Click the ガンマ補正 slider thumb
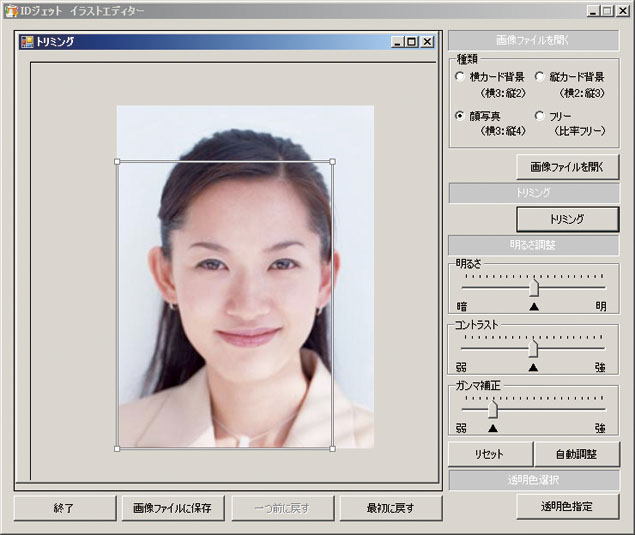Image resolution: width=635 pixels, height=535 pixels. pos(492,409)
